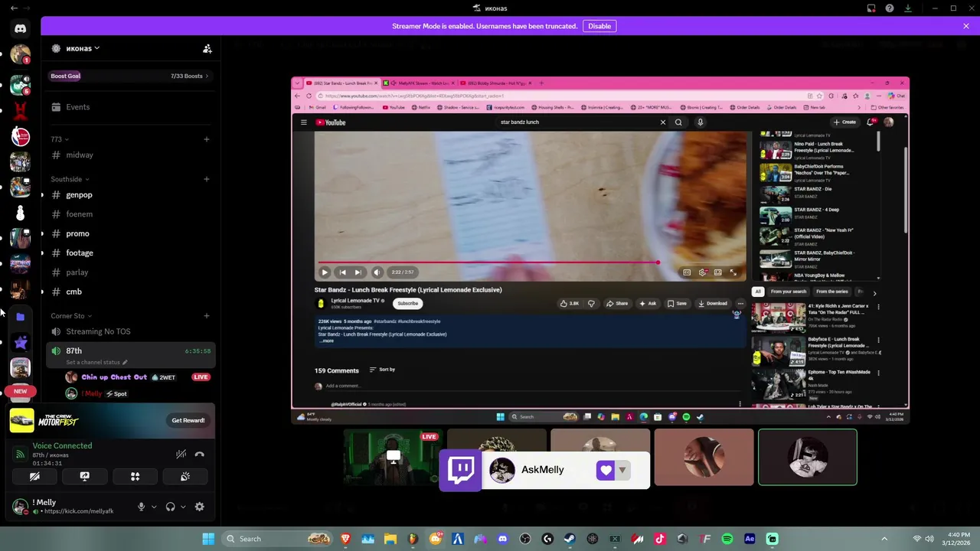This screenshot has height=551, width=980.
Task: Open the midway text channel
Action: (130, 155)
